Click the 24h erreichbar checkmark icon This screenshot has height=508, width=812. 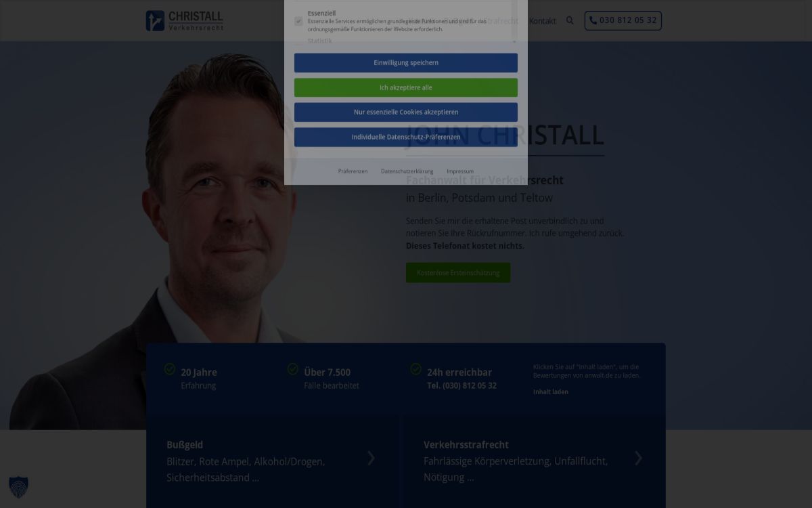[416, 369]
